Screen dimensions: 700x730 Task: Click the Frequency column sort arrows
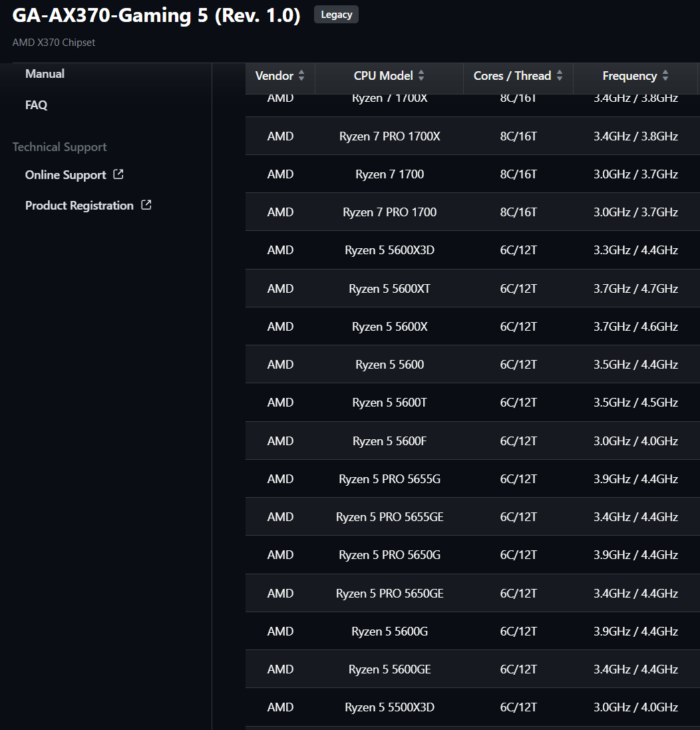(665, 75)
